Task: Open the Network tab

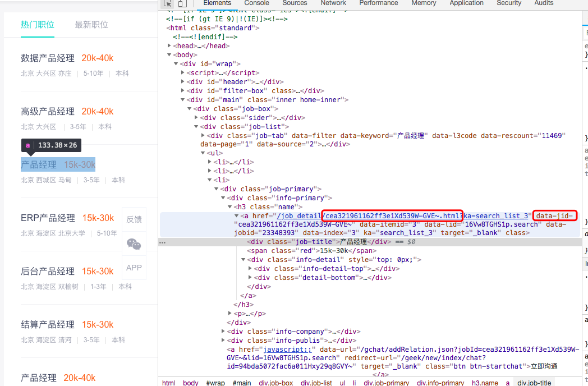Action: (x=333, y=3)
